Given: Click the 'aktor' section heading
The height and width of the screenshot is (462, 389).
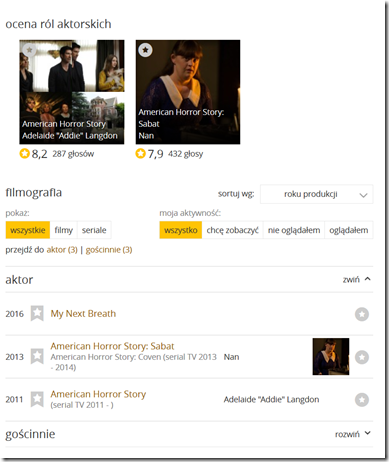Looking at the screenshot, I should pyautogui.click(x=19, y=279).
